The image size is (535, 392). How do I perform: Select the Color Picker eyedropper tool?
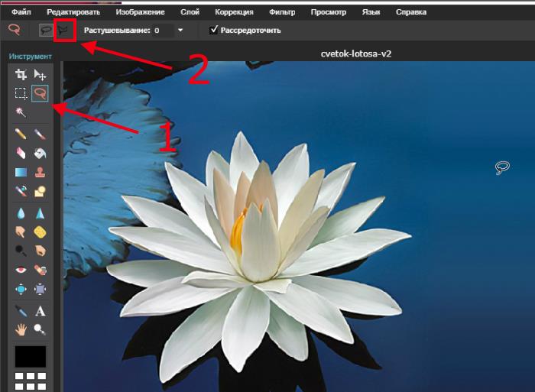pyautogui.click(x=21, y=311)
